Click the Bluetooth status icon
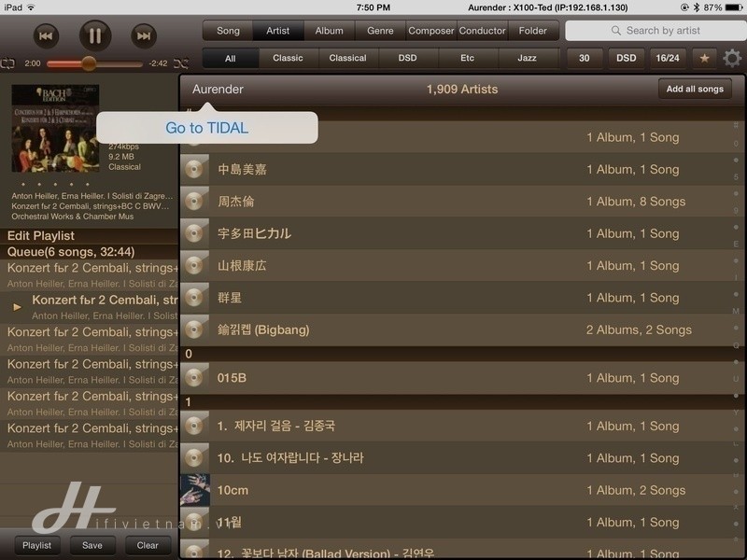This screenshot has width=747, height=560. (697, 7)
